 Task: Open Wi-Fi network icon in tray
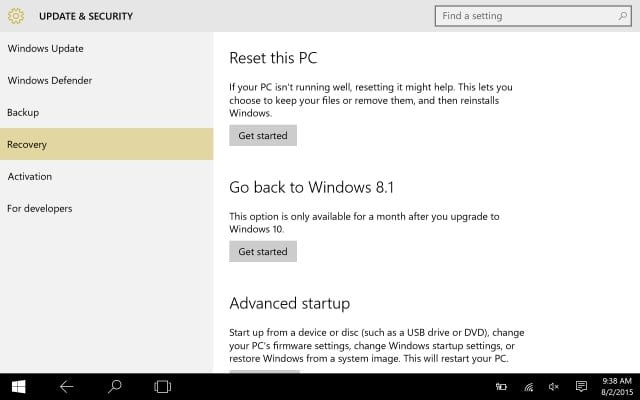[529, 387]
